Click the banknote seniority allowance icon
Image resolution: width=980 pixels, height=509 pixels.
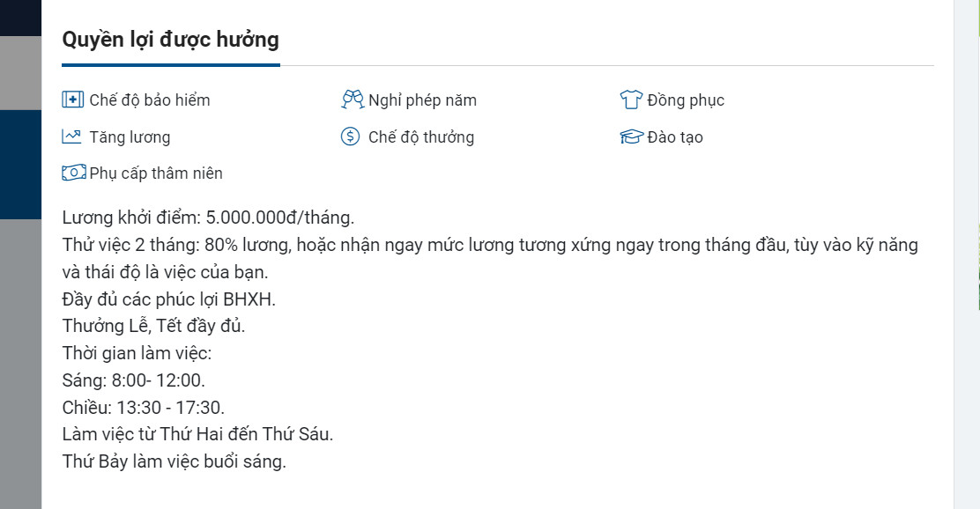(x=73, y=173)
